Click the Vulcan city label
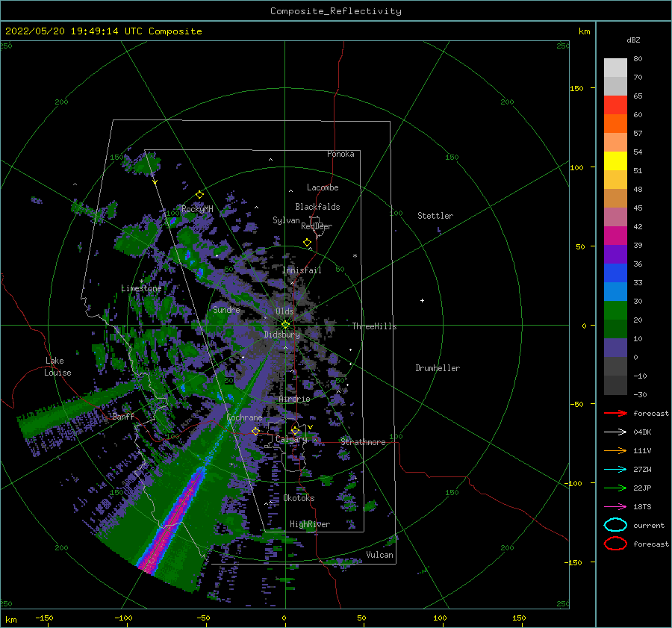672x628 pixels. (380, 555)
